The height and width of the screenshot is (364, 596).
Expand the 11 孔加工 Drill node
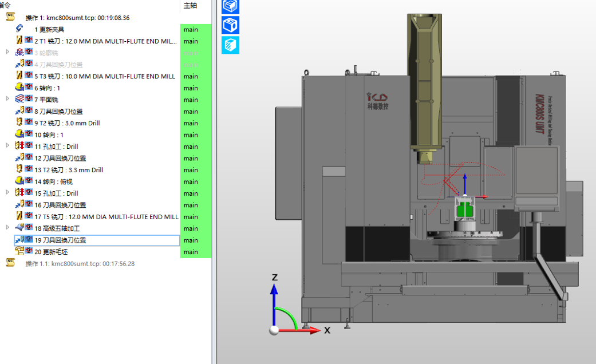[x=7, y=145]
